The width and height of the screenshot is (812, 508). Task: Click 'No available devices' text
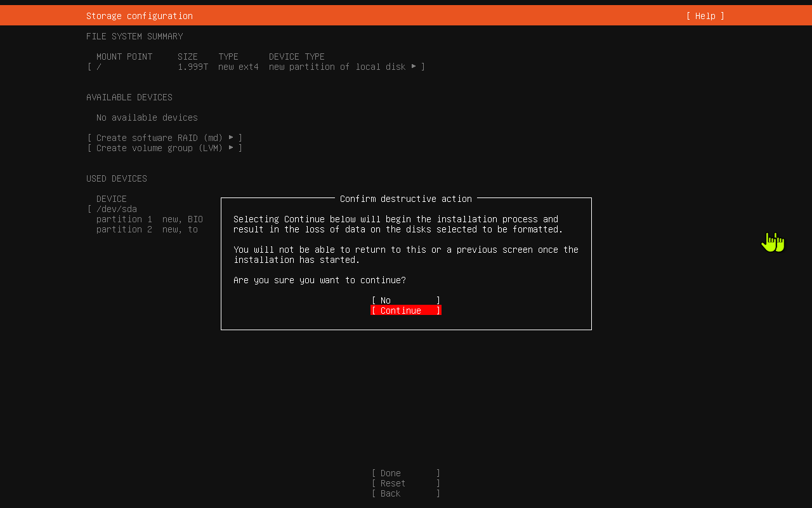click(147, 117)
